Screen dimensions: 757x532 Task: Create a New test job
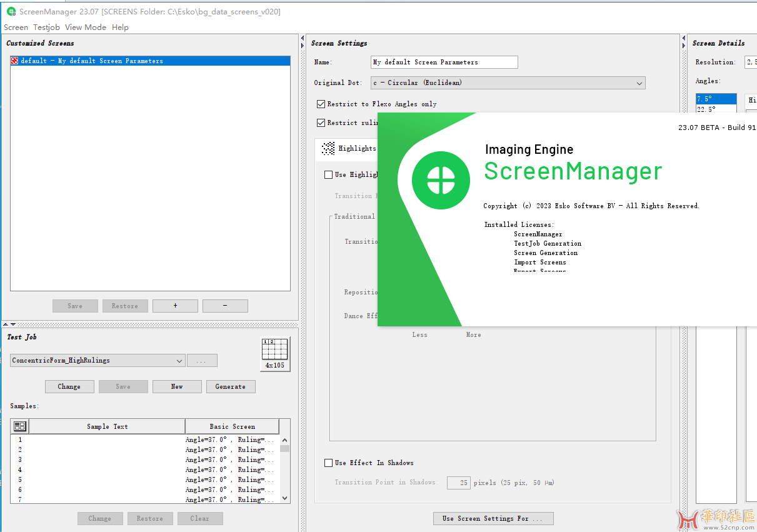[x=177, y=386]
